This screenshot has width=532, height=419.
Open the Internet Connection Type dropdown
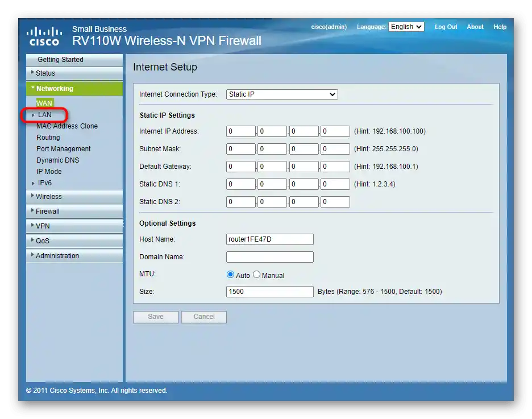click(x=282, y=94)
